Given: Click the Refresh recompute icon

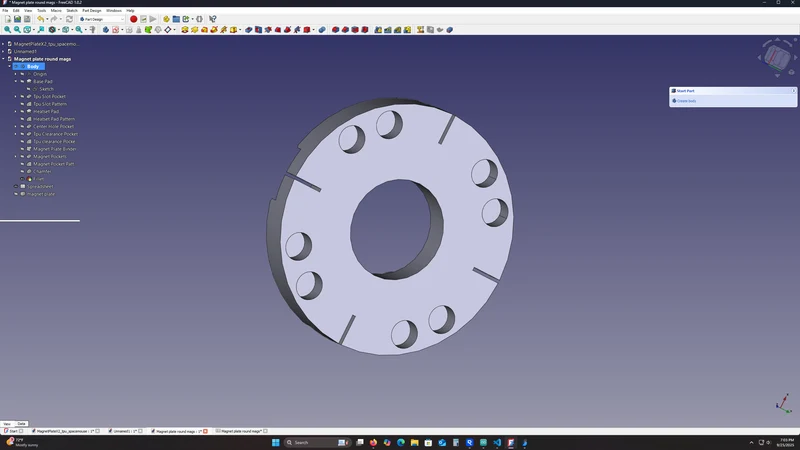Looking at the screenshot, I should click(x=69, y=19).
